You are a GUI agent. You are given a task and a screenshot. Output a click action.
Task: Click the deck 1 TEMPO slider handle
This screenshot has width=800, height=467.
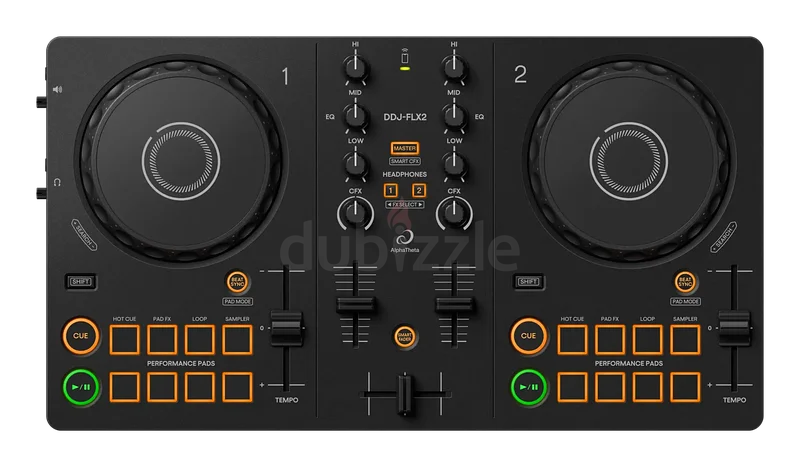click(286, 328)
